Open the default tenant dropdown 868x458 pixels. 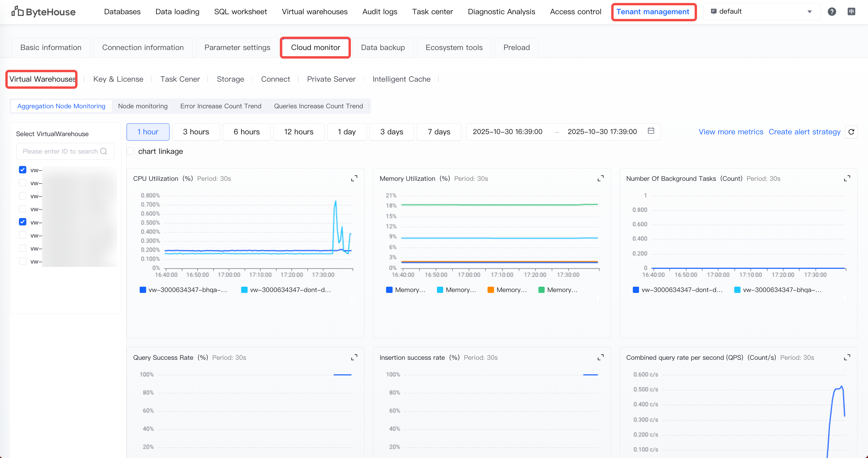tap(761, 12)
